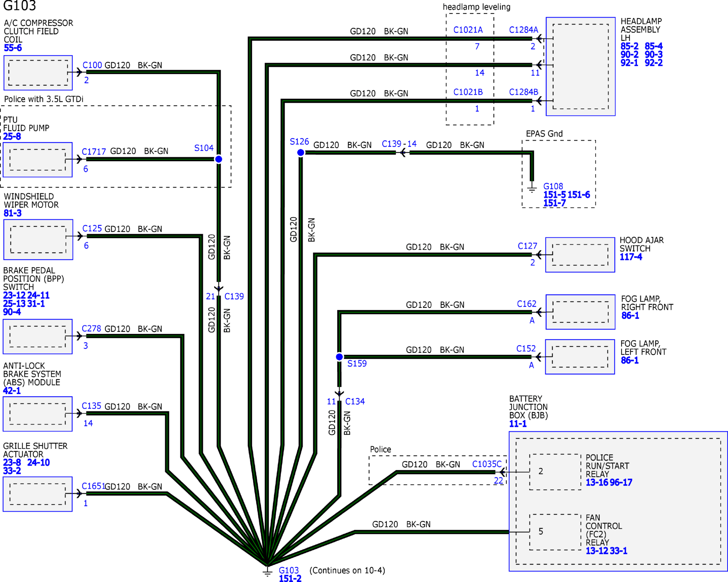Open BJB page link 11-1
Viewport: 728px width, 582px height.
click(517, 424)
